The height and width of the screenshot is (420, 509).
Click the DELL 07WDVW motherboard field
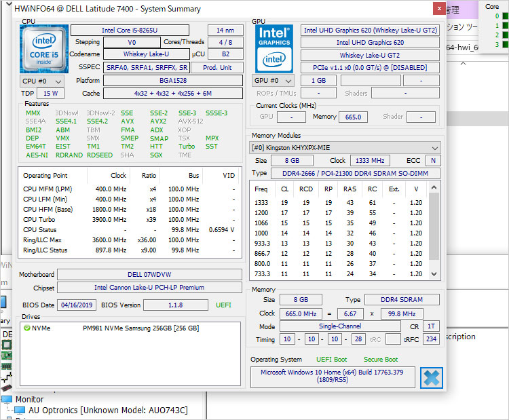150,275
